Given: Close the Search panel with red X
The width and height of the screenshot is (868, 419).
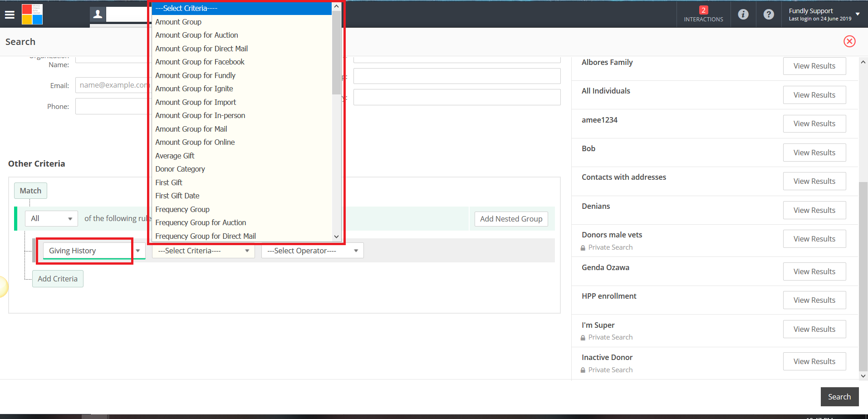Looking at the screenshot, I should point(849,41).
